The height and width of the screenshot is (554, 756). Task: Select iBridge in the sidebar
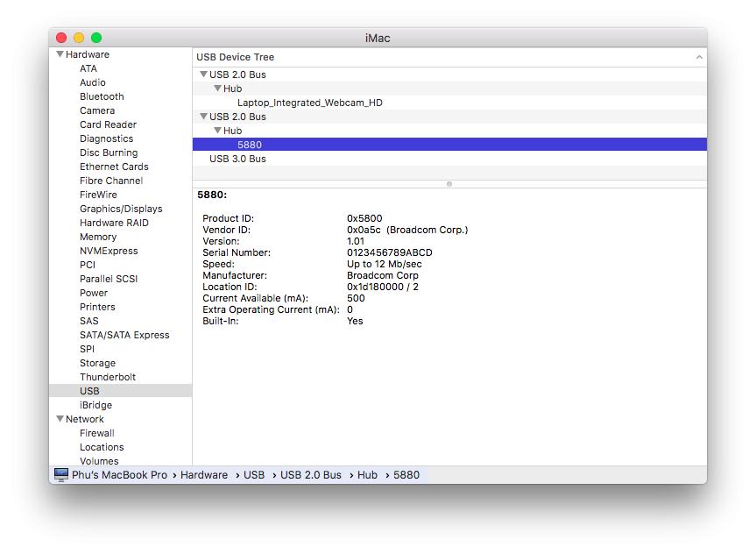pos(95,405)
